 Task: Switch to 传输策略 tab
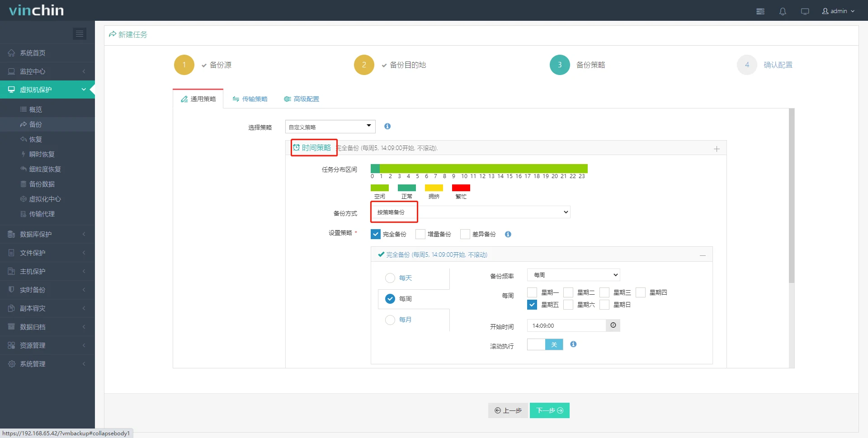(x=250, y=99)
